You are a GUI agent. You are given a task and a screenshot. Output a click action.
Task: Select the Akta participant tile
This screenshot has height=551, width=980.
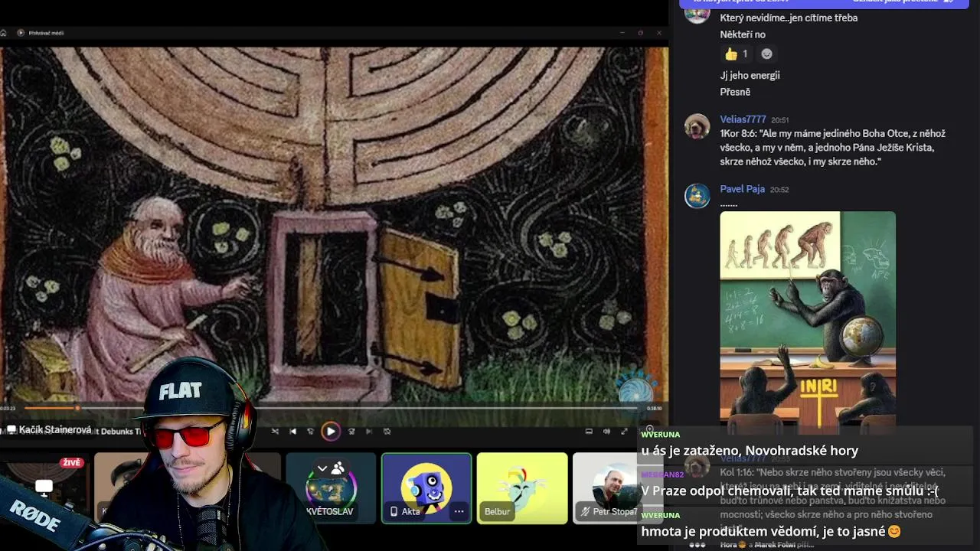pyautogui.click(x=426, y=488)
